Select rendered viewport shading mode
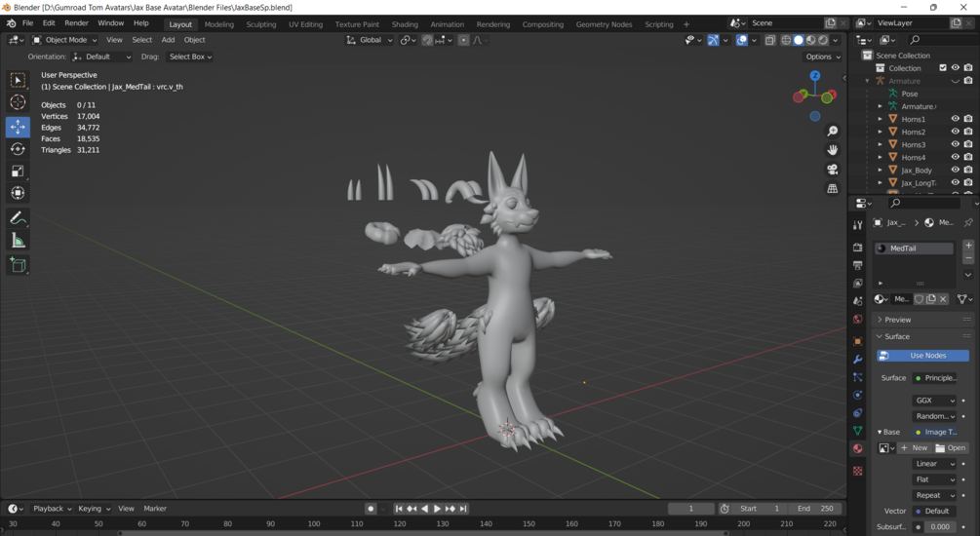The height and width of the screenshot is (536, 980). point(823,40)
